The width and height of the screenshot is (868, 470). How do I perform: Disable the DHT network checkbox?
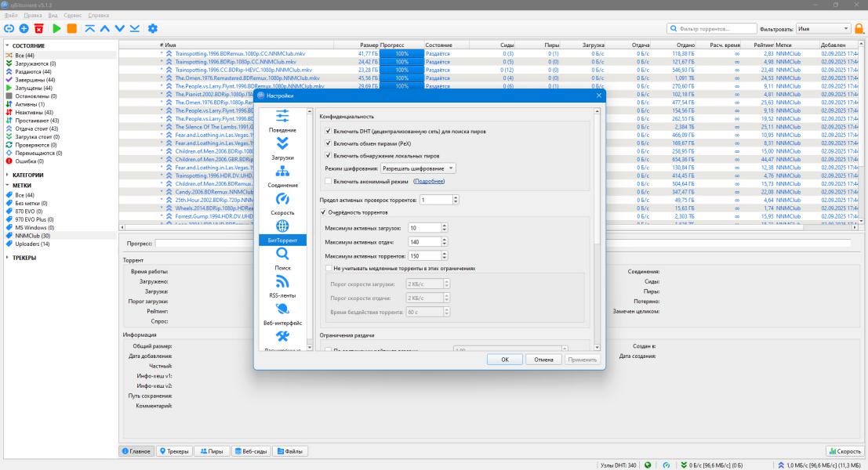tap(328, 132)
